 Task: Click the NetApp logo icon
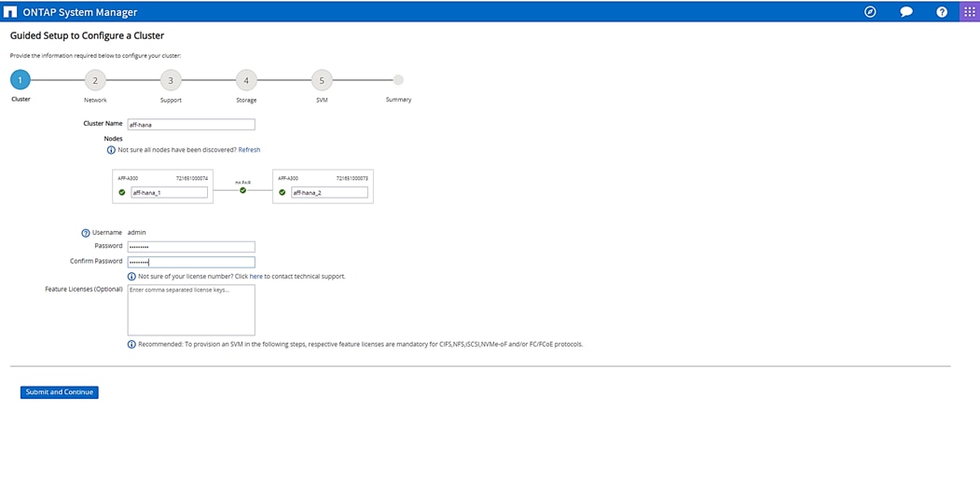10,12
